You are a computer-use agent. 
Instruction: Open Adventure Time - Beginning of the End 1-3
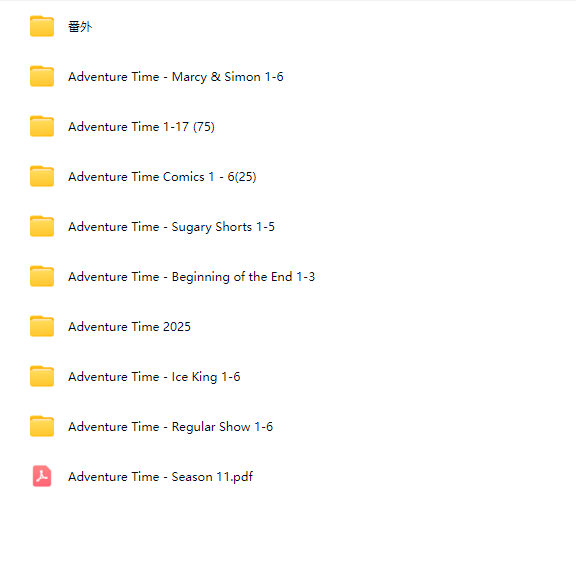click(191, 277)
